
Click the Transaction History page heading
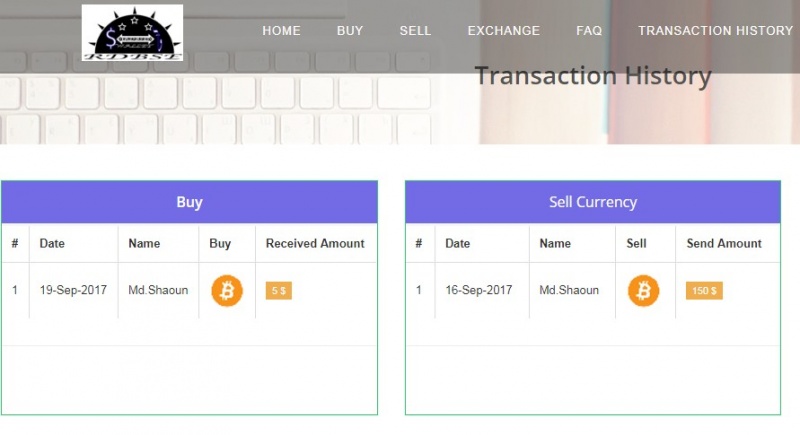(592, 76)
